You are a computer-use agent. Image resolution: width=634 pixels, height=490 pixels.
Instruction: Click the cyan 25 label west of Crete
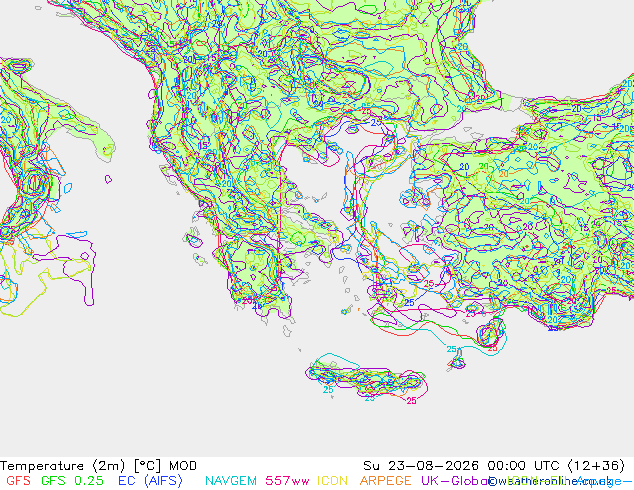point(328,390)
